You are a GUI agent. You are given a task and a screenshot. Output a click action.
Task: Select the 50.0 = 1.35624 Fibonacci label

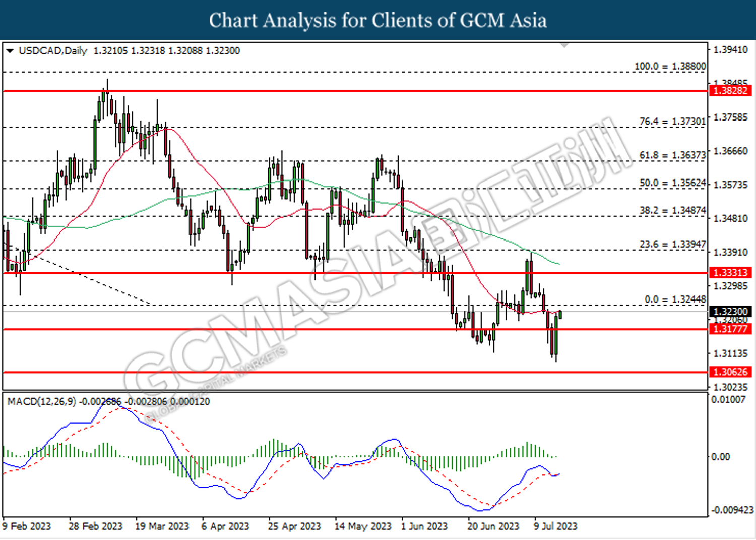point(672,183)
